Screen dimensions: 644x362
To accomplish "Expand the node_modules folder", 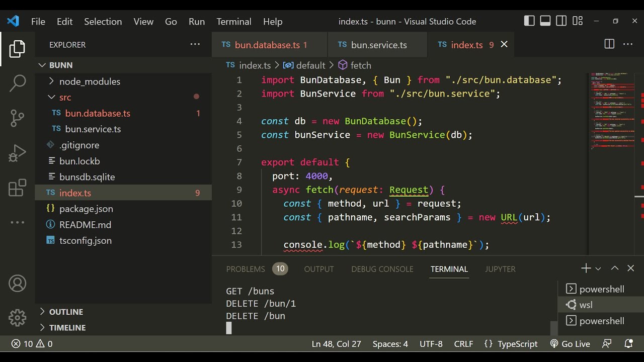I will tap(90, 81).
